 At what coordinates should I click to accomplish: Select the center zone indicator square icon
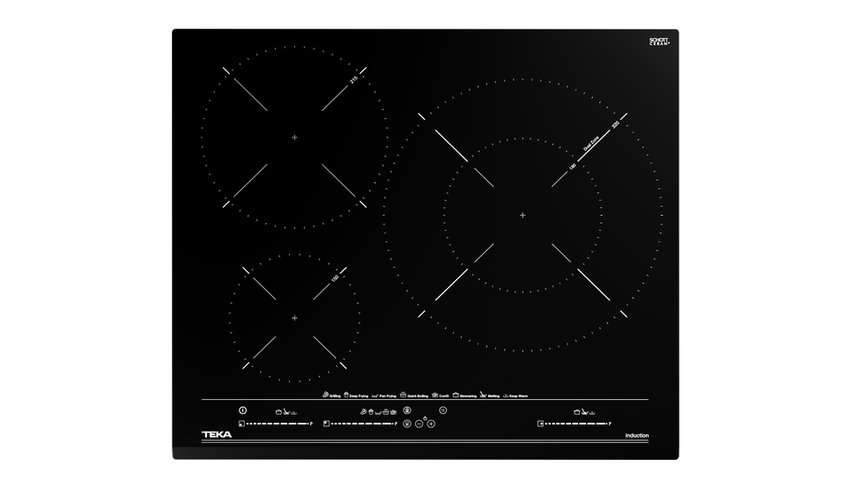(327, 424)
